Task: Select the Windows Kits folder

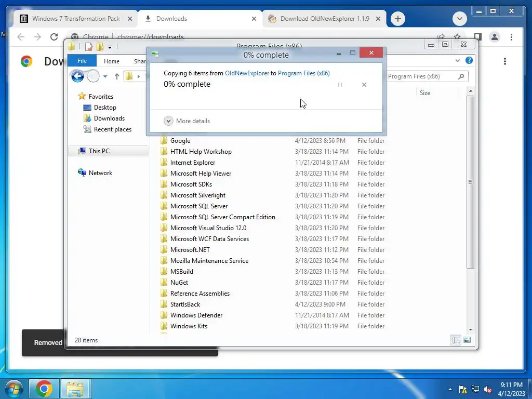Action: coord(189,326)
